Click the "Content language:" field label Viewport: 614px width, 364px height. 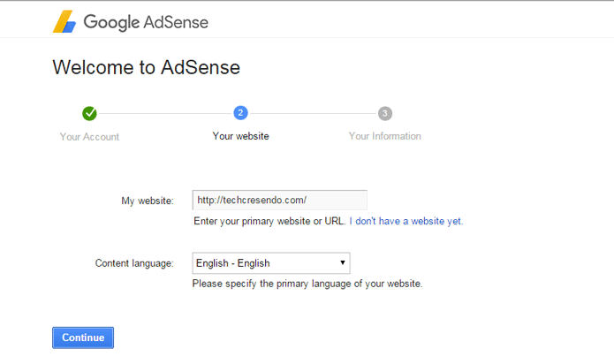[134, 263]
